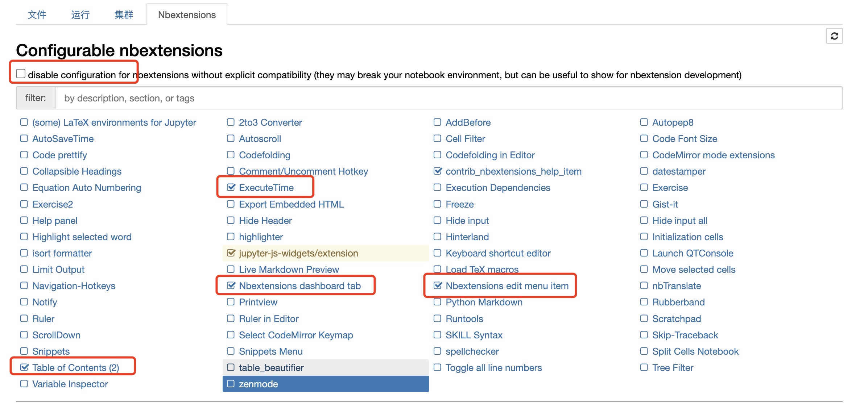Image resolution: width=868 pixels, height=413 pixels.
Task: Open Nbextensions edit menu item link
Action: pyautogui.click(x=507, y=286)
